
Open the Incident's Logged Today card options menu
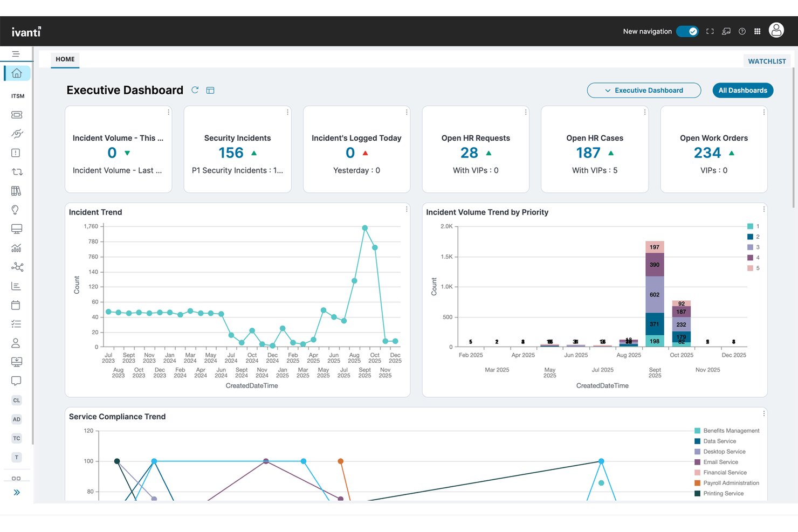pyautogui.click(x=407, y=112)
